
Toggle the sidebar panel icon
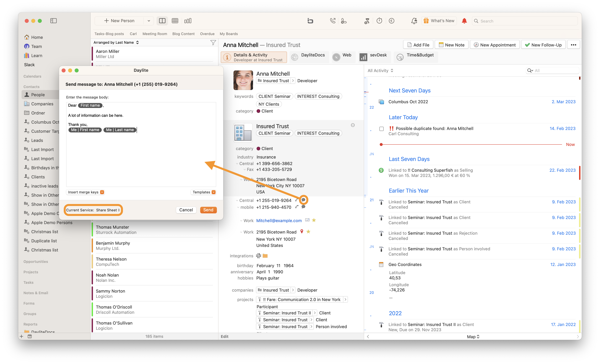tap(53, 21)
